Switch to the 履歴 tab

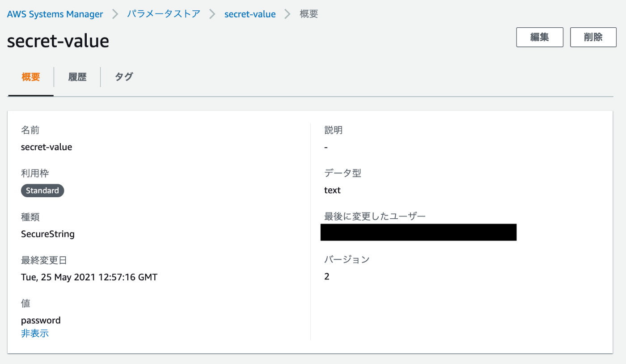click(x=77, y=77)
